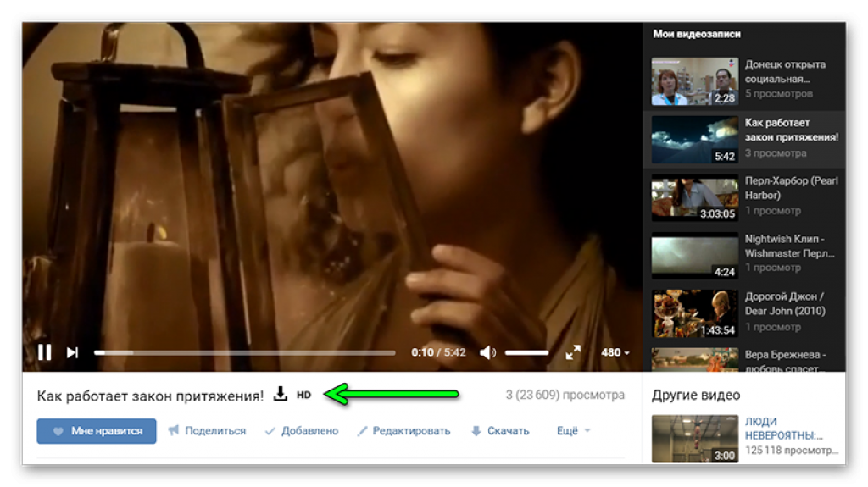Click Поделиться to share the video

pos(207,431)
